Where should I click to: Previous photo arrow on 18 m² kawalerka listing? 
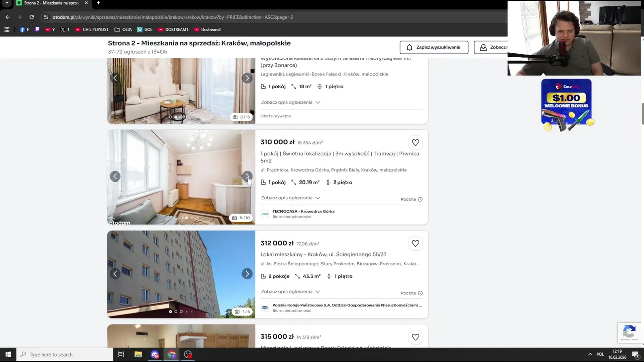pyautogui.click(x=115, y=78)
